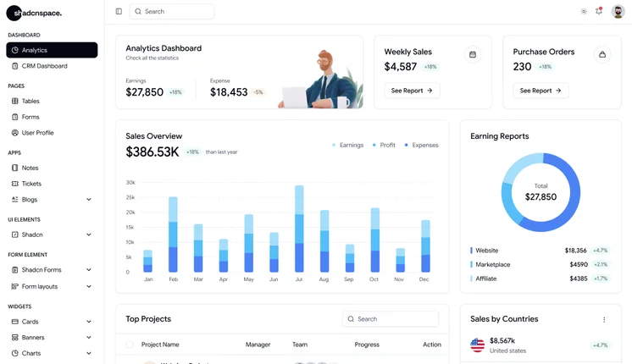632x364 pixels.
Task: Click the Marketplace color marker in Earning Reports
Action: pos(471,265)
